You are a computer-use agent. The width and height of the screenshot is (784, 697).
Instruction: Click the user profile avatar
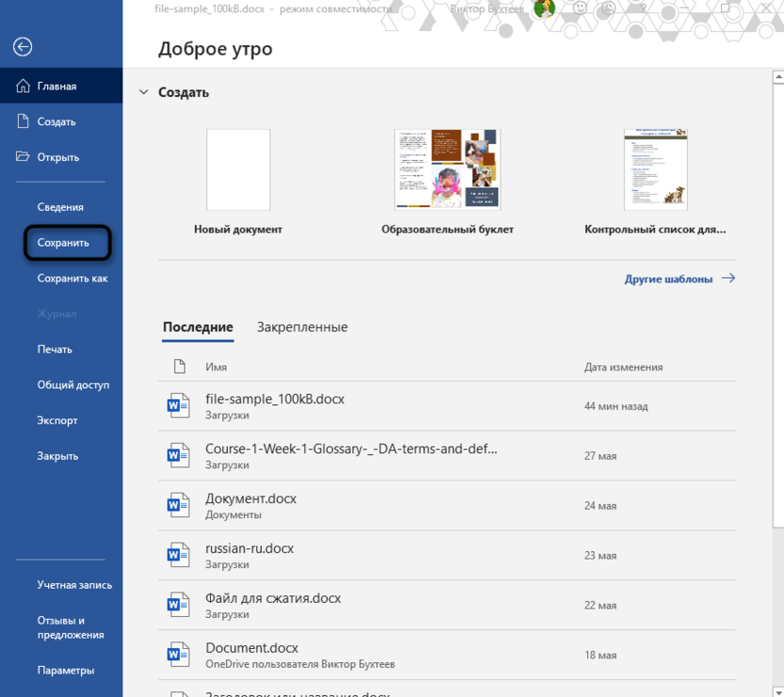(545, 8)
